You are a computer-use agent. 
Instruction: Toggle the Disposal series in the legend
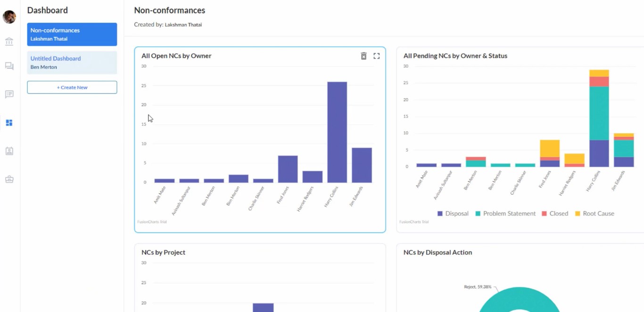pyautogui.click(x=453, y=213)
